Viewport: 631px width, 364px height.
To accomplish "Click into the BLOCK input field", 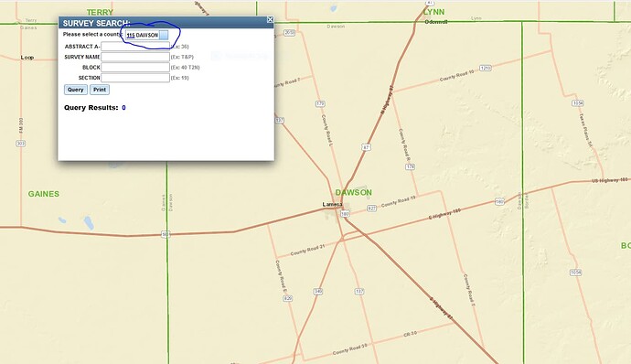I will tap(135, 68).
